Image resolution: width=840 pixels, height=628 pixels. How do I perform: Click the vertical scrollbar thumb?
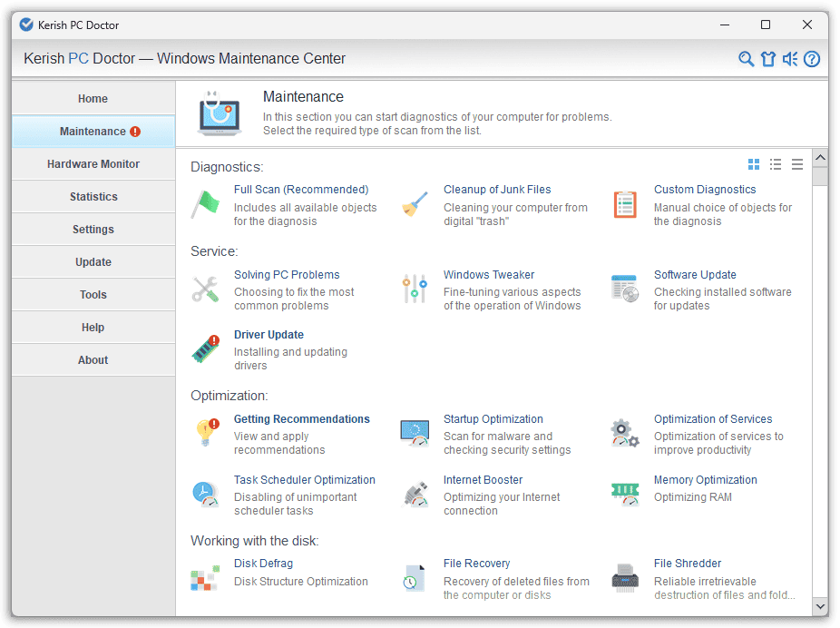pos(820,176)
